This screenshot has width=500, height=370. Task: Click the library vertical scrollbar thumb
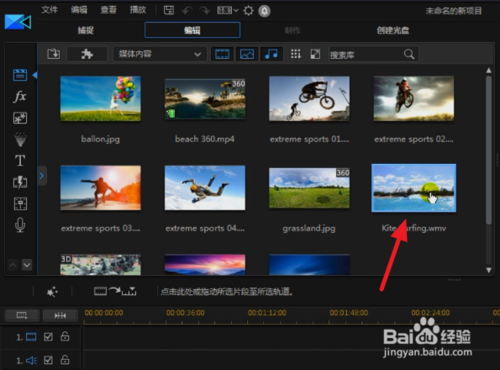[x=489, y=150]
